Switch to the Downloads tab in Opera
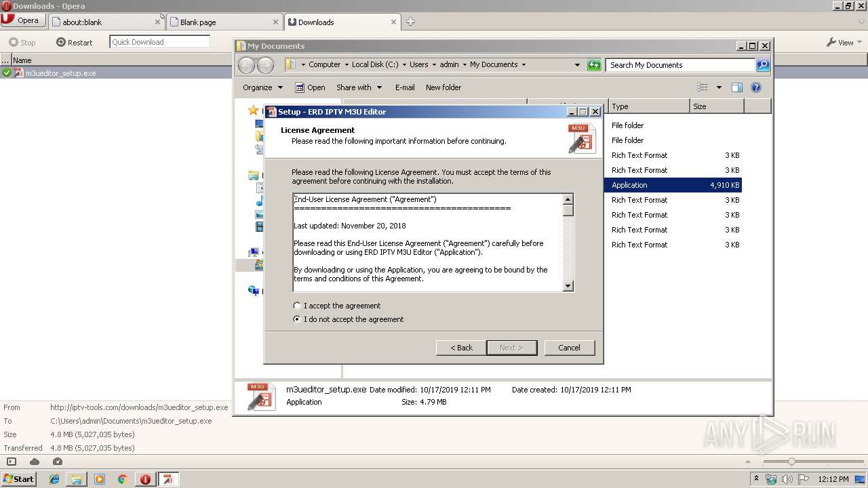Image resolution: width=868 pixels, height=488 pixels. click(x=342, y=22)
